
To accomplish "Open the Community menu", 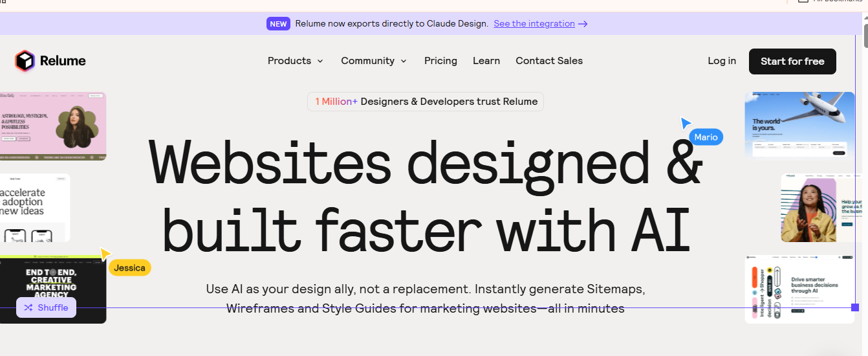I will [x=374, y=61].
